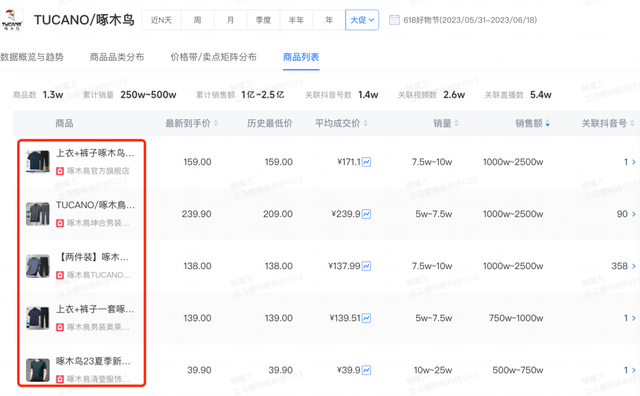
Task: Open product TUCANO/啄木鳥... title
Action: point(95,205)
